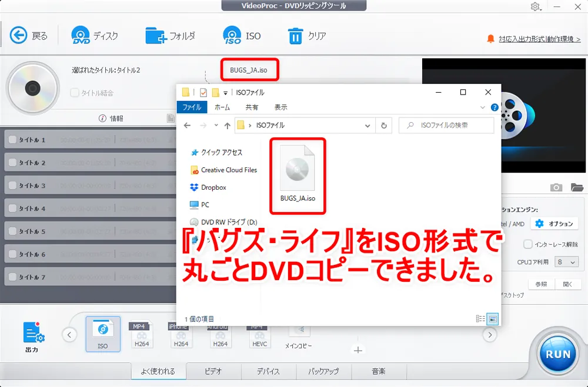Viewport: 588px width, 387px height.
Task: Check the タイトル 6 checkbox
Action: tap(12, 254)
